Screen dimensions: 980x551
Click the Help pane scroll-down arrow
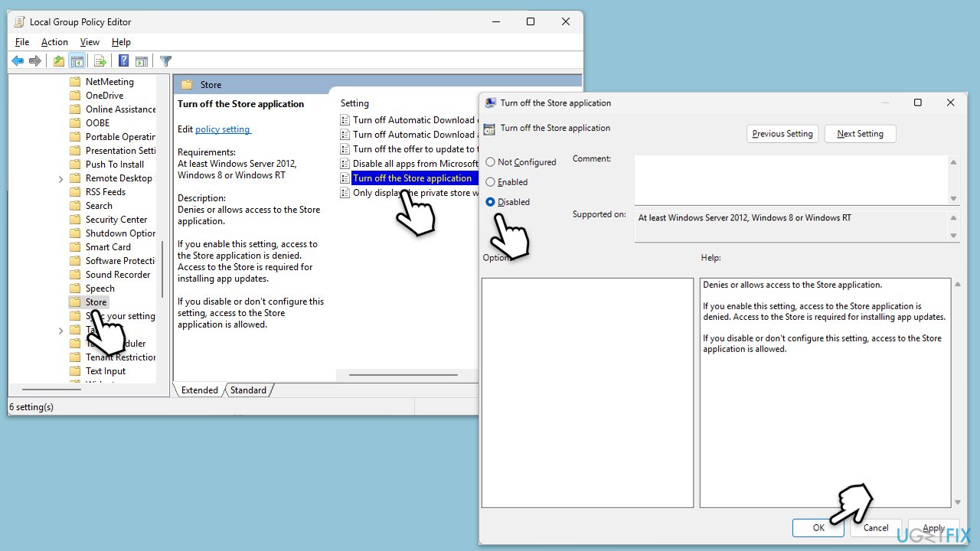tap(957, 502)
